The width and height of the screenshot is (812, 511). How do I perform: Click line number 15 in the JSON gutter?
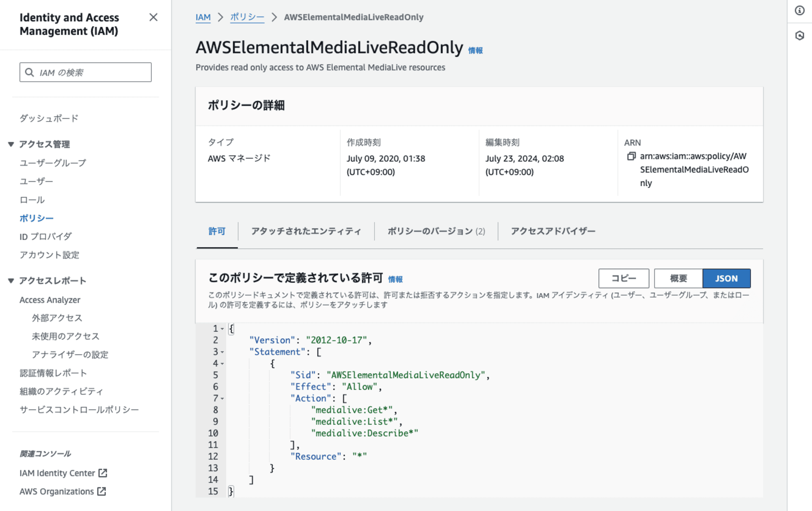tap(213, 492)
